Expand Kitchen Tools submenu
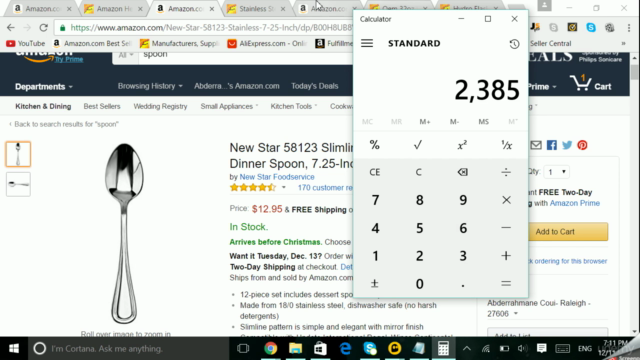640x360 pixels. click(x=293, y=107)
